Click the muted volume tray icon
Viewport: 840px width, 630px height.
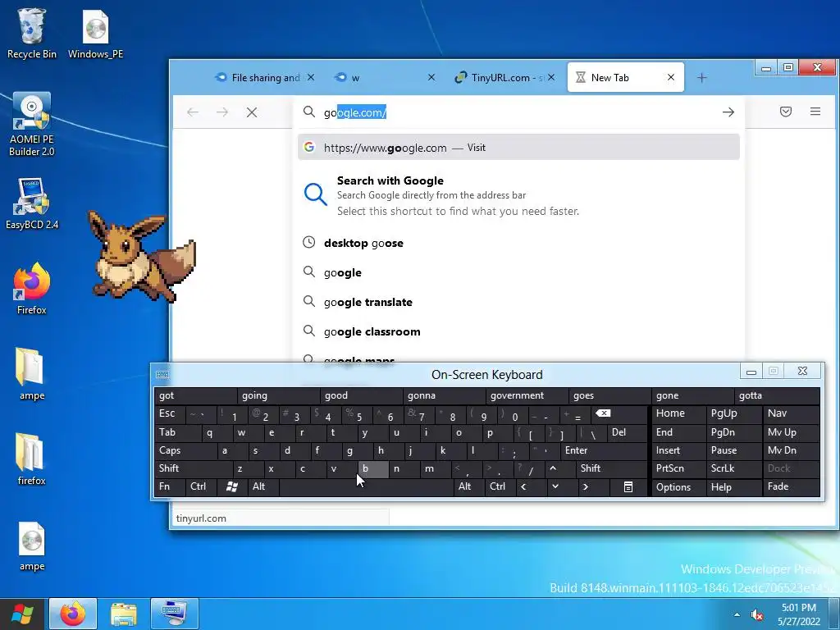757,614
